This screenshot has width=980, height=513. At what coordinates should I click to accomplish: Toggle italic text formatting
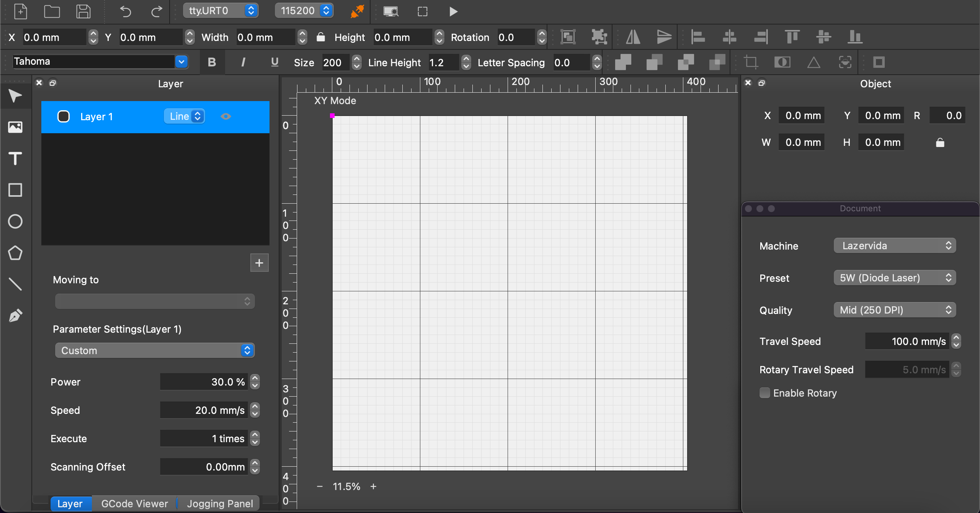(243, 62)
